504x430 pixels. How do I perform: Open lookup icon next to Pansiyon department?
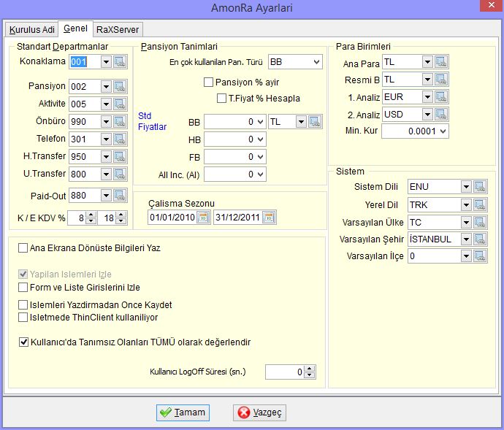(120, 86)
